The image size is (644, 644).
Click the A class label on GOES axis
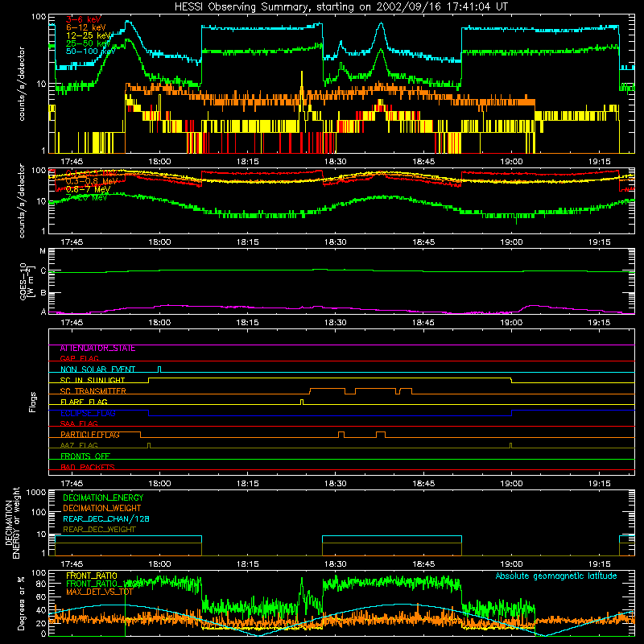(x=43, y=312)
